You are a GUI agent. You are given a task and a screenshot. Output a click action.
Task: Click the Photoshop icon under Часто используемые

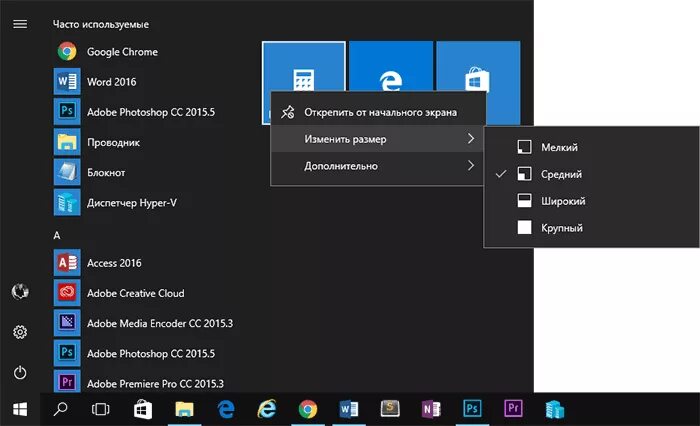(x=67, y=111)
